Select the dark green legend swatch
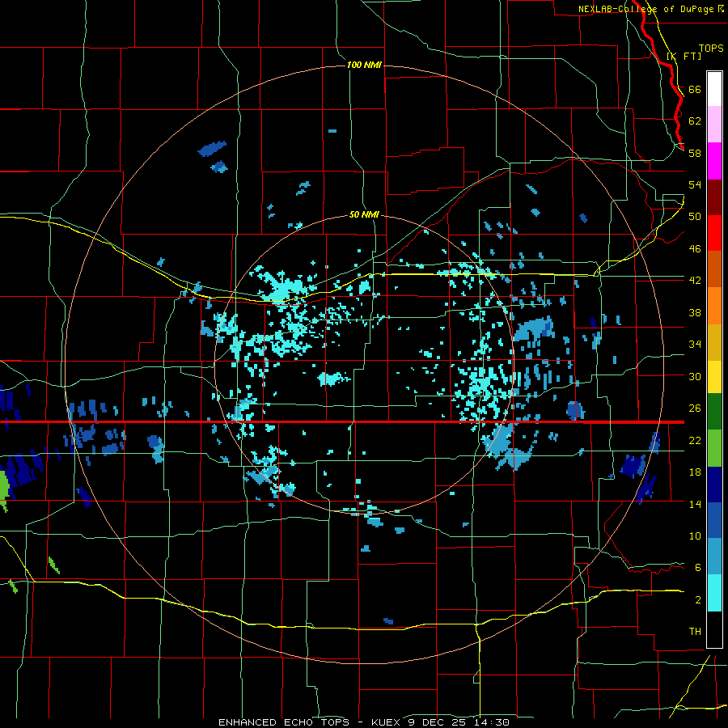The height and width of the screenshot is (728, 728). [x=714, y=412]
